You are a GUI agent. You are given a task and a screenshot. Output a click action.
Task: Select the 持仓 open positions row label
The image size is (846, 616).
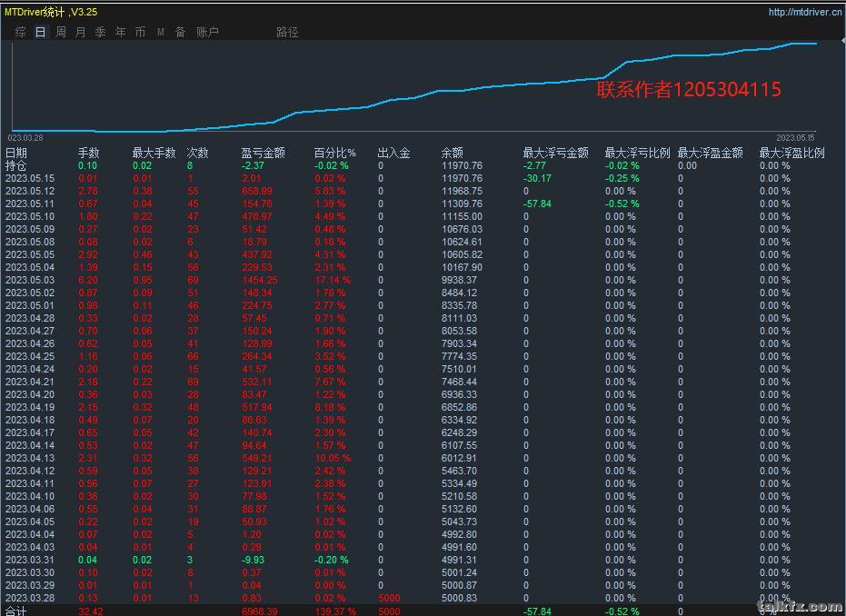[15, 165]
